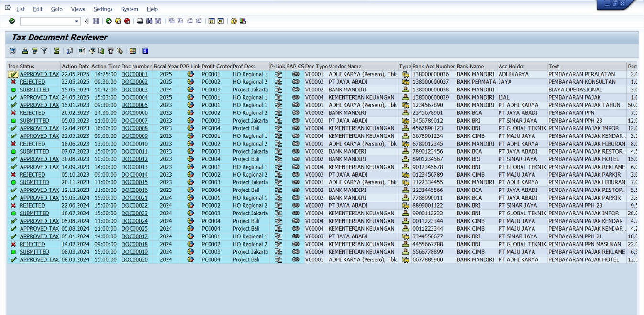Open document link DOC00012

[134, 159]
